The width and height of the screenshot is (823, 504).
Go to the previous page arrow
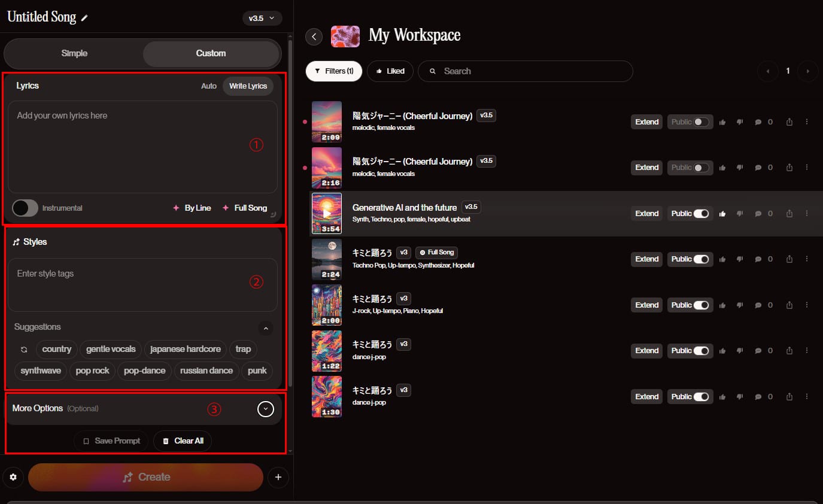[x=768, y=71]
